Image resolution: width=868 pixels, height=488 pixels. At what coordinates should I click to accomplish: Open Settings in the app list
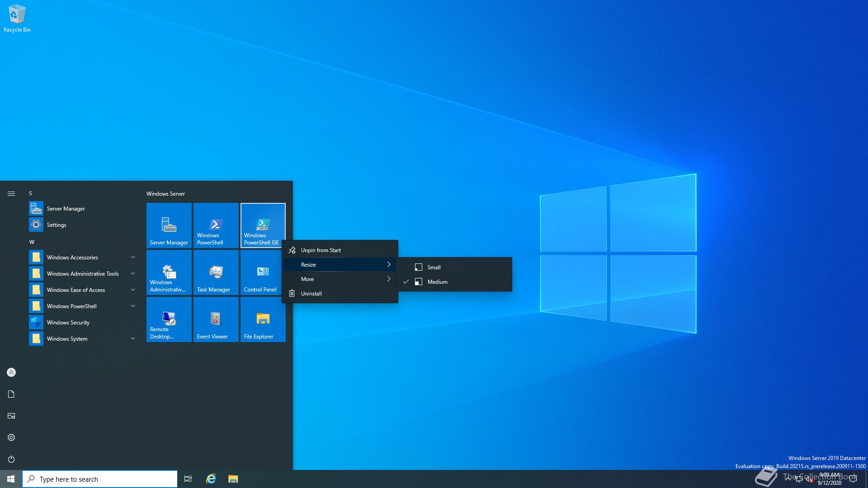coord(83,225)
